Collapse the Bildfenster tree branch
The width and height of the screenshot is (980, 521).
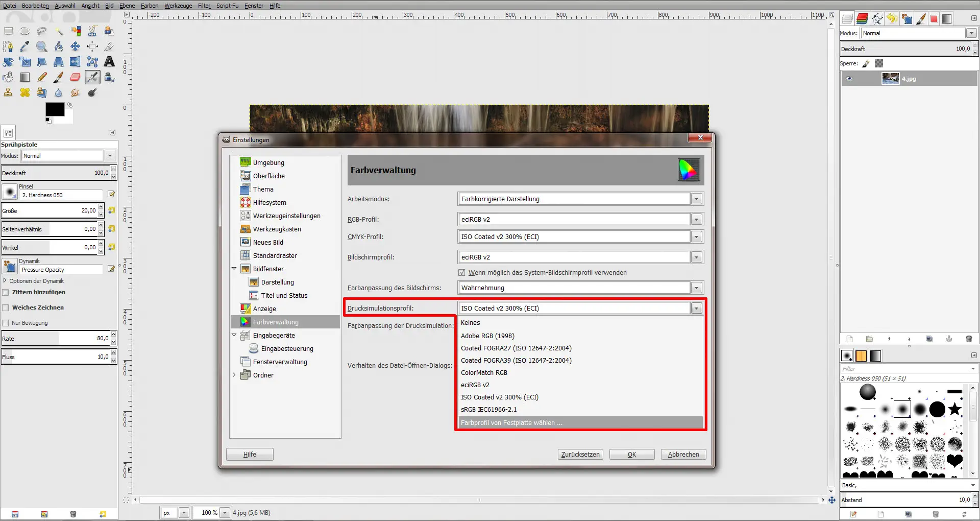(234, 268)
